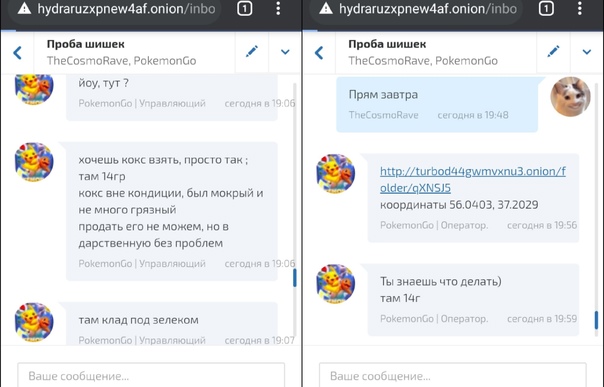Click the Pikachu avatar beside 'там клад под зелеком'
The image size is (604, 387).
pos(34,322)
